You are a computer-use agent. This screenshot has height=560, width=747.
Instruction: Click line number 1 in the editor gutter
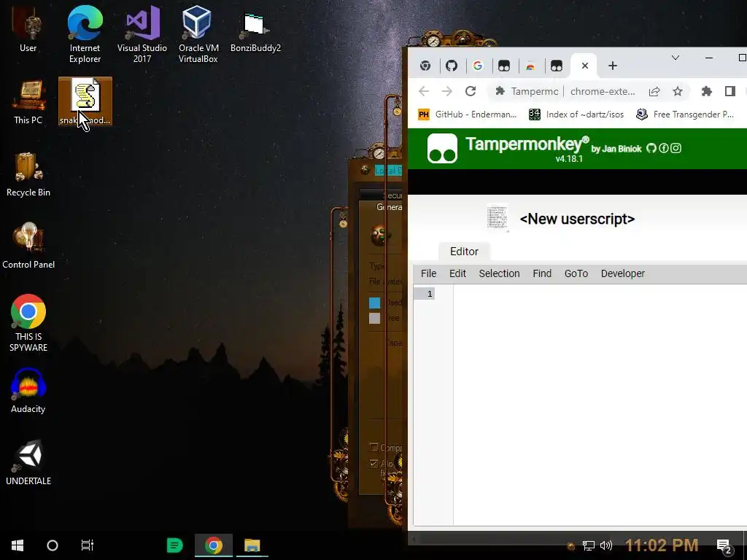[429, 294]
